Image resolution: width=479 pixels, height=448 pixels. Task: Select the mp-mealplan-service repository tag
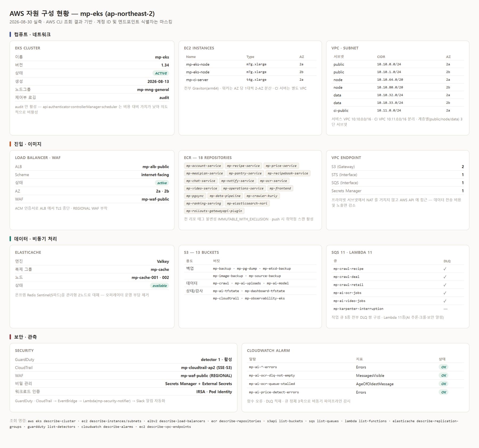pos(204,173)
